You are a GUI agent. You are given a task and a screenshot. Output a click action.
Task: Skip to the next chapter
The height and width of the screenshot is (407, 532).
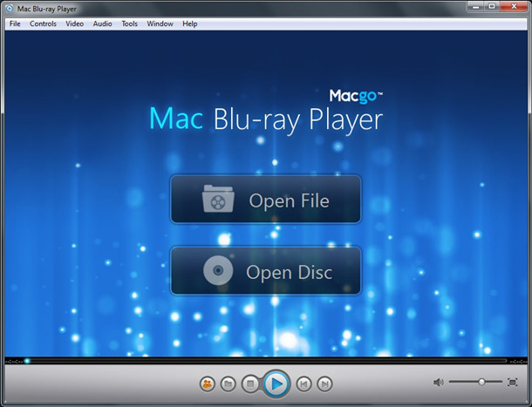(x=324, y=383)
